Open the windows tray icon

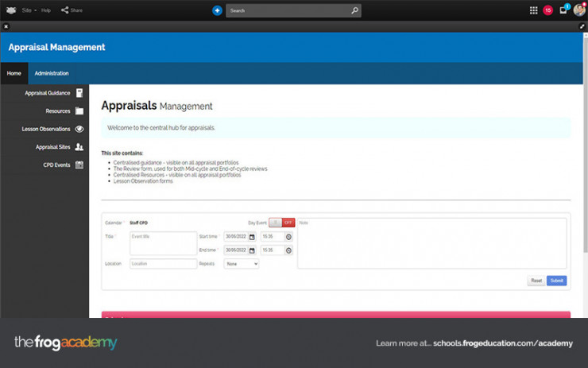563,10
